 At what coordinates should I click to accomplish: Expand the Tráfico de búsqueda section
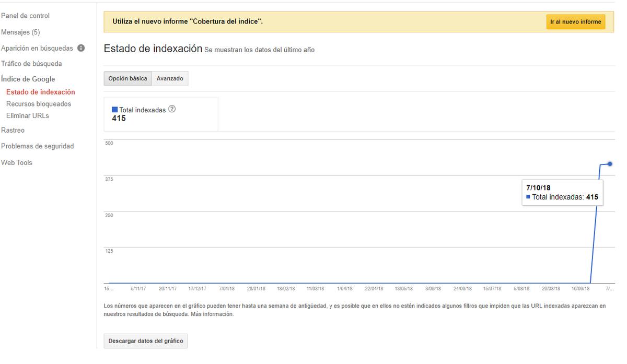(x=31, y=64)
